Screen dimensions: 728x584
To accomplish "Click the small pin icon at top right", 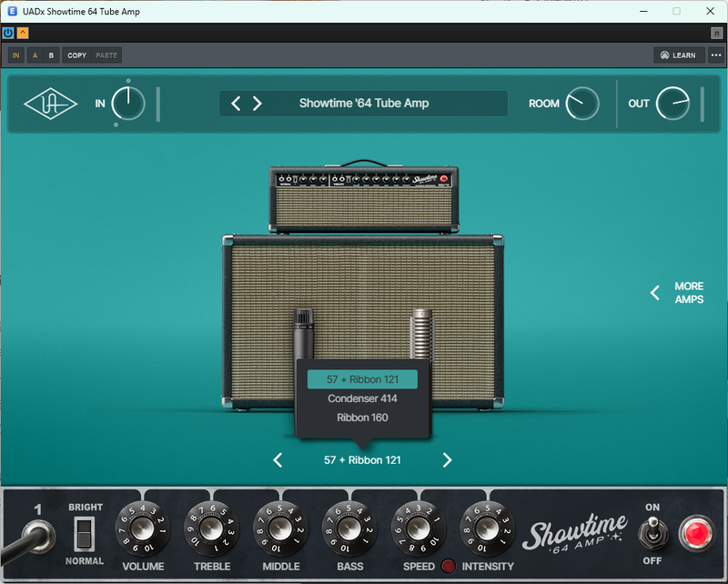I will tap(716, 33).
